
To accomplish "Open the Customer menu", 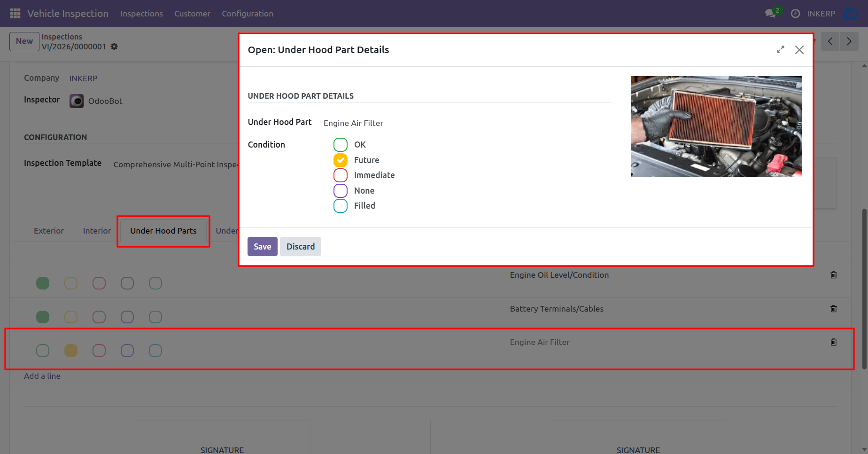I will [192, 14].
